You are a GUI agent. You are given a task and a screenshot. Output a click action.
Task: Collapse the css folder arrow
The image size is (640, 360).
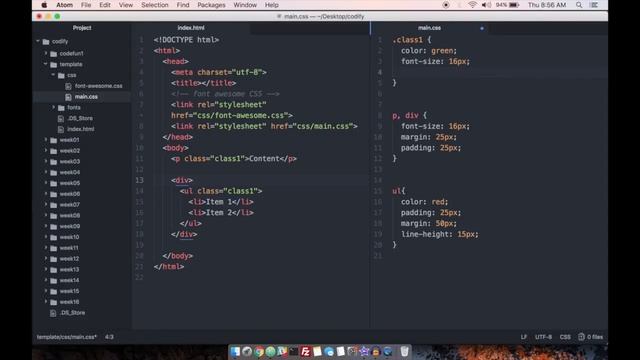click(53, 75)
